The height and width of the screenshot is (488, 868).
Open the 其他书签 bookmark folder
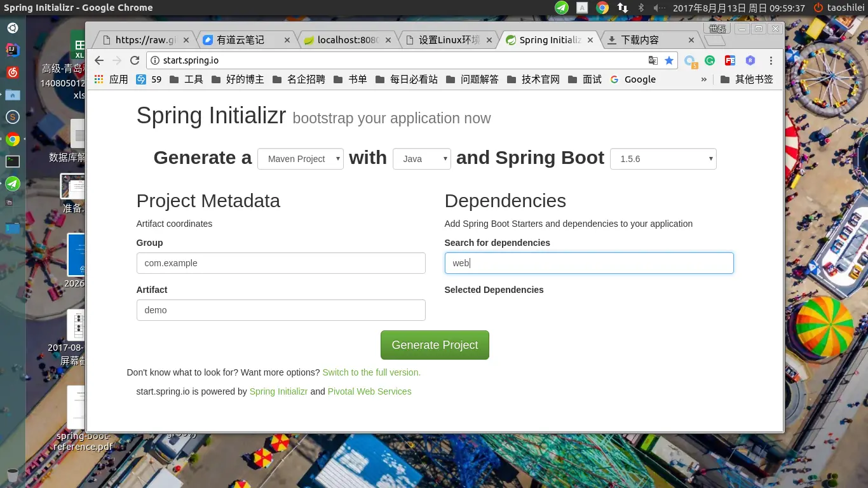click(x=747, y=79)
